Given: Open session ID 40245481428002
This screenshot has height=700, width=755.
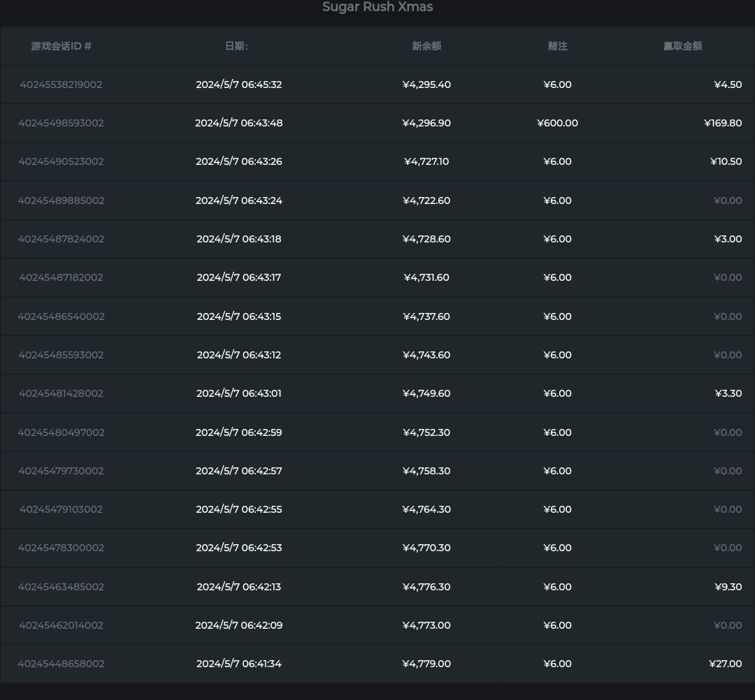Looking at the screenshot, I should 61,393.
